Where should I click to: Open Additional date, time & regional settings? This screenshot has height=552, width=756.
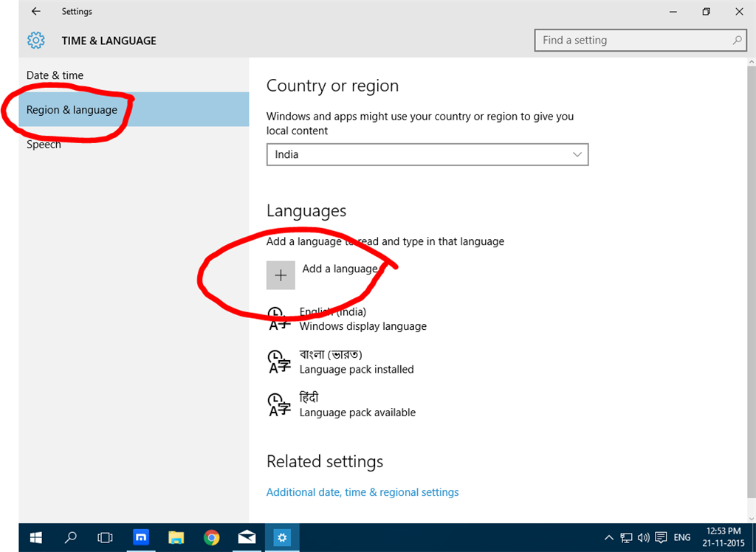[x=362, y=492]
